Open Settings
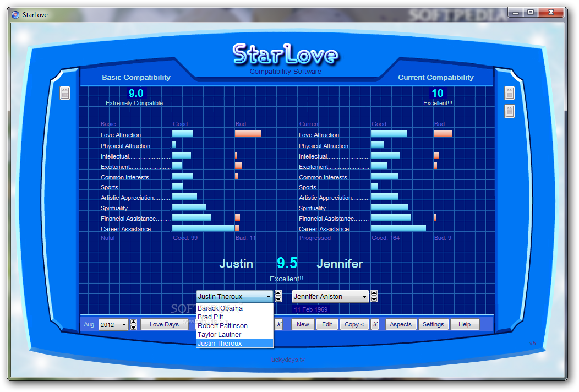Screen dimensions: 579x392 434,324
